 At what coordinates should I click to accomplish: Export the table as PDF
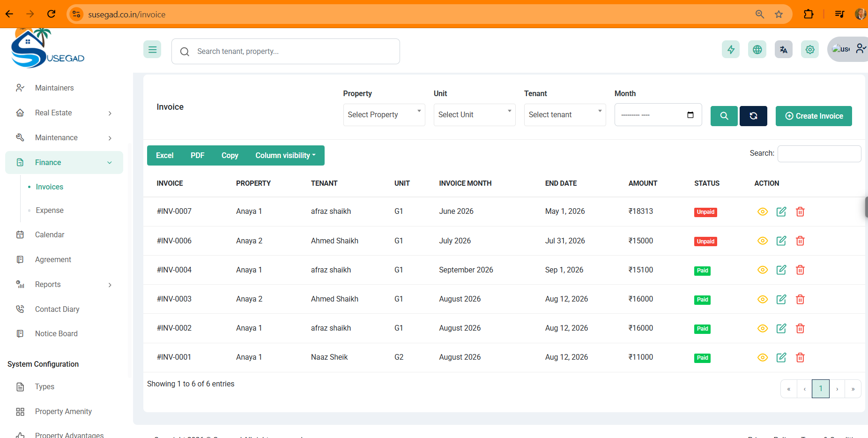(x=198, y=155)
